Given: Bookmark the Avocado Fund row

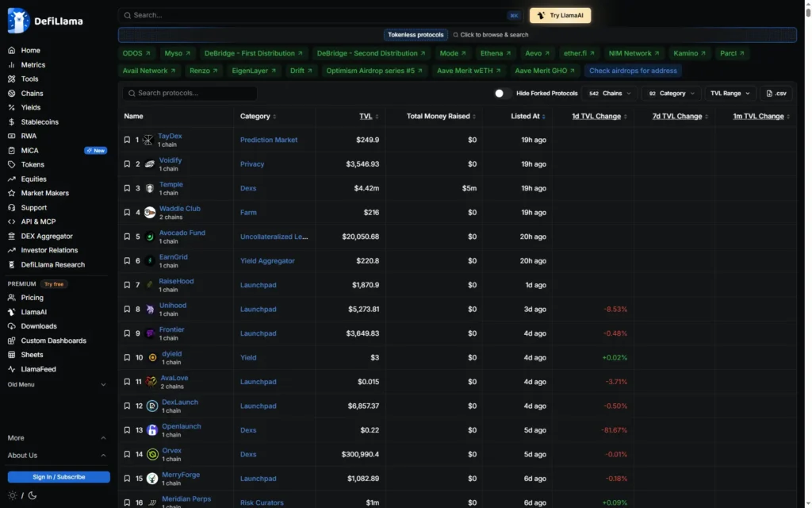Looking at the screenshot, I should [x=127, y=237].
